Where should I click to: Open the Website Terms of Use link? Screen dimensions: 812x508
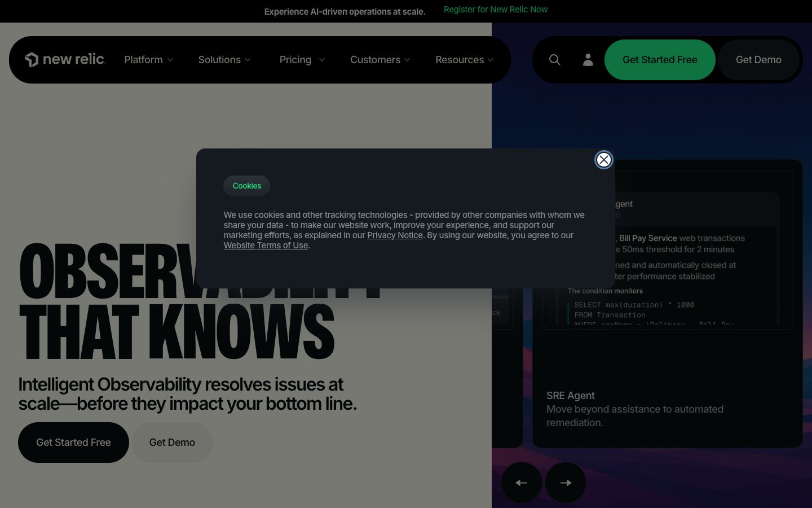click(x=266, y=246)
